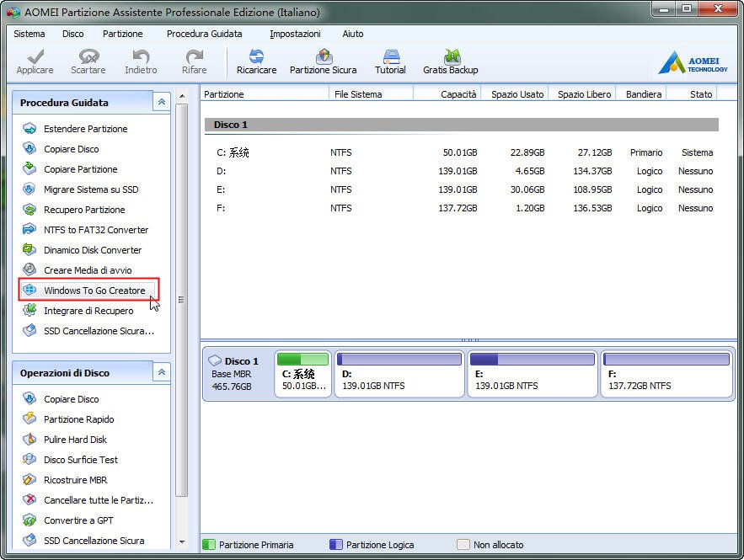Click the Copiare Disco icon in Procedura Guidata
This screenshot has width=744, height=560.
click(29, 148)
